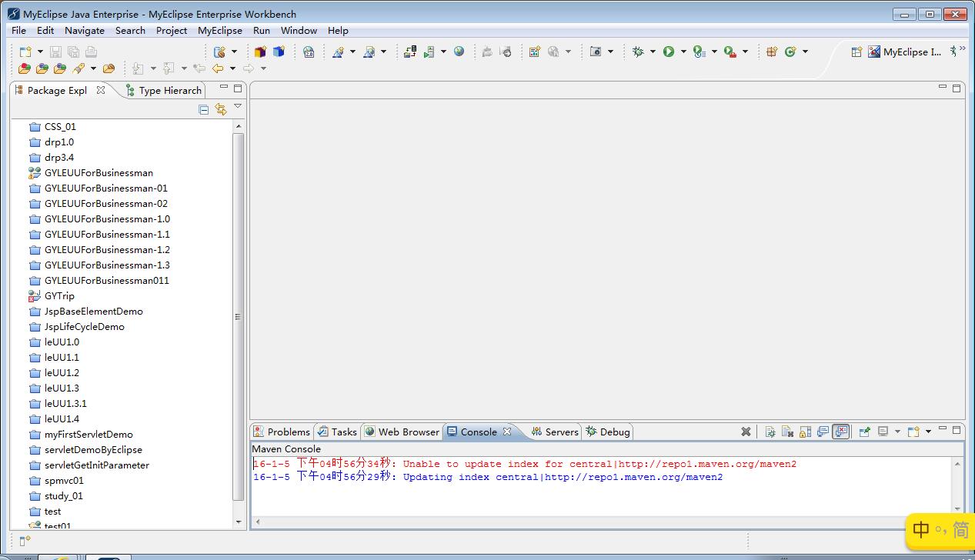Expand the Run dropdown arrow
This screenshot has width=975, height=560.
[683, 52]
